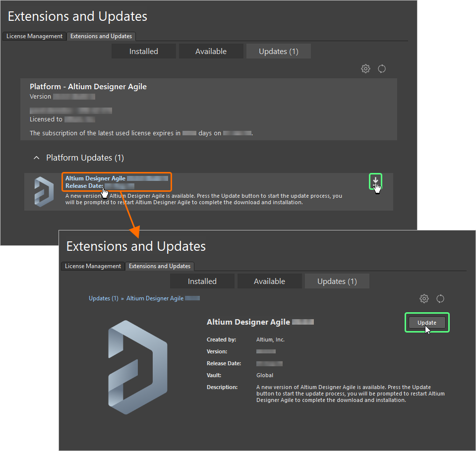The image size is (476, 451).
Task: Select the Altium Designer Agile logo thumbnail
Action: click(x=44, y=191)
